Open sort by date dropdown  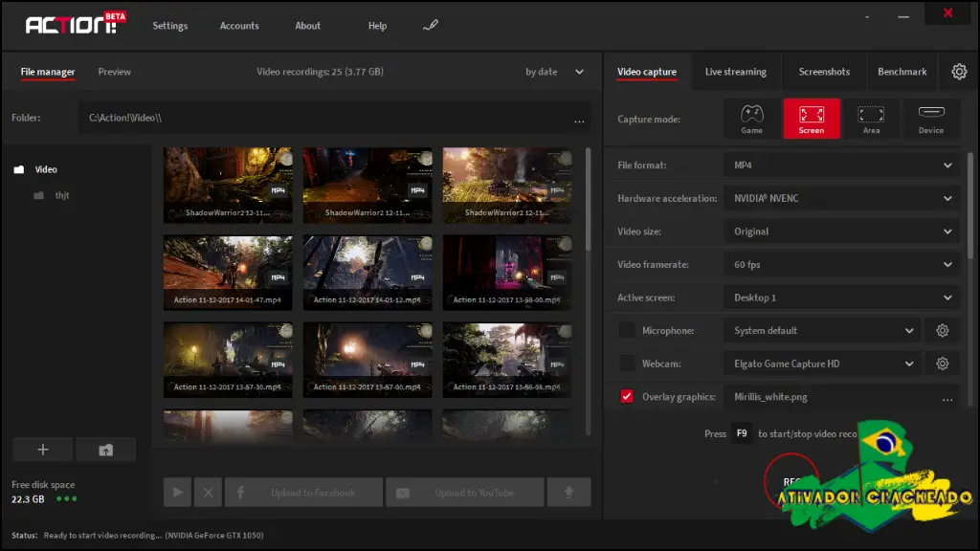tap(554, 72)
